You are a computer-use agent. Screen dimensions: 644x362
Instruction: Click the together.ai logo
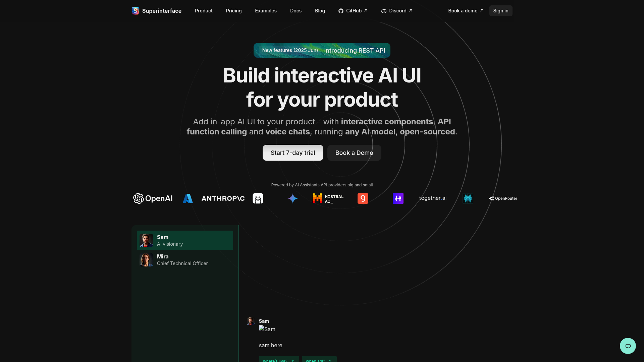point(432,198)
